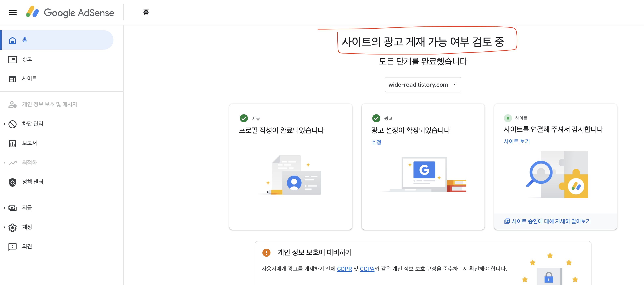Open 사이트 승인에 대해 자세히 알아보기 link
Image resolution: width=644 pixels, height=285 pixels.
coord(551,221)
